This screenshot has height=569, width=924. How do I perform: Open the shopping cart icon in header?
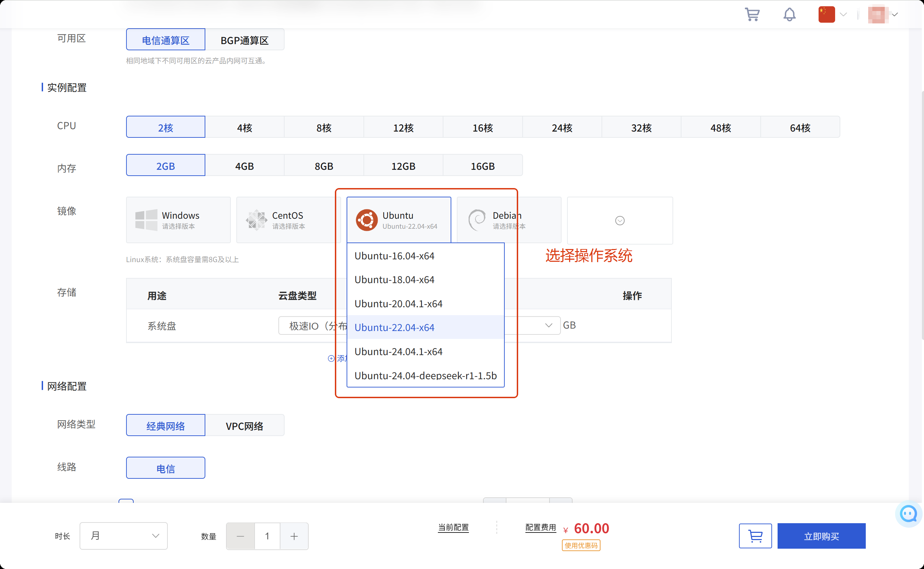[752, 15]
